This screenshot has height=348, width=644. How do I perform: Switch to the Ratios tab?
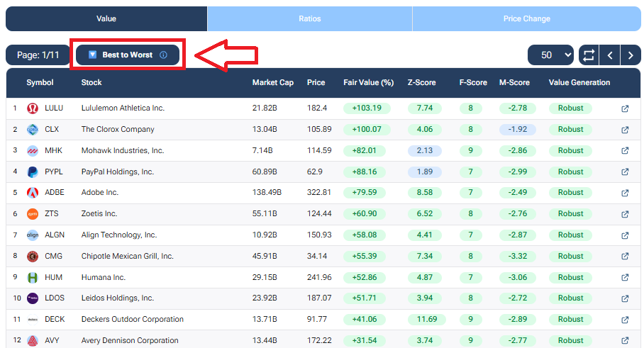coord(309,18)
